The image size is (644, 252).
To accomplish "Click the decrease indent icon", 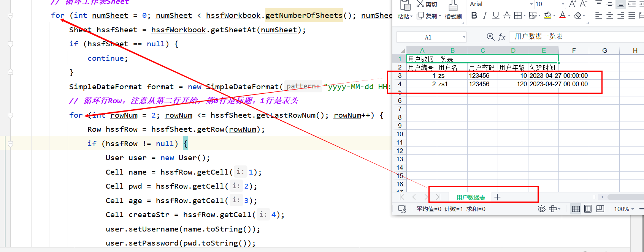I will [x=632, y=4].
